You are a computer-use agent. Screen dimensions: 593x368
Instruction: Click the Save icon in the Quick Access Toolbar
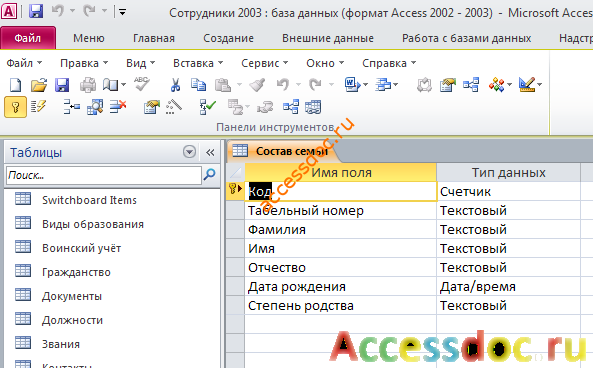coord(36,11)
